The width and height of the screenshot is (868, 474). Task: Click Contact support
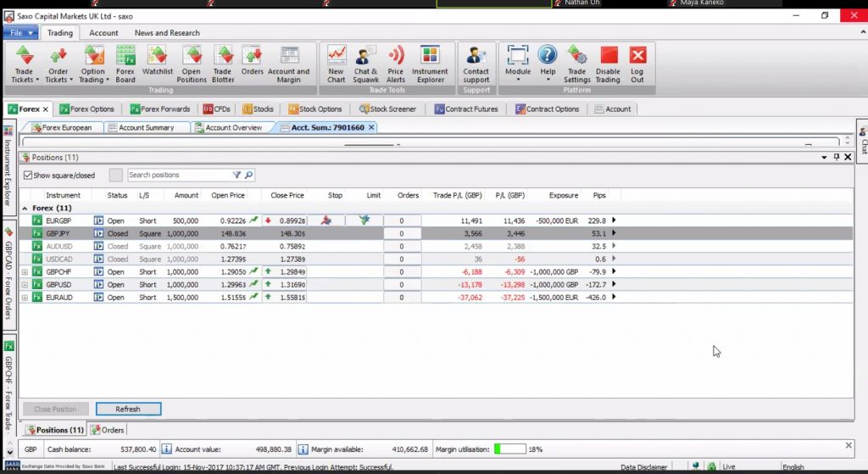(476, 64)
